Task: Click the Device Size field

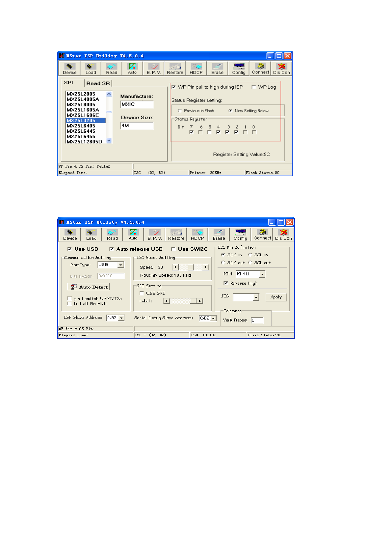Action: 137,126
